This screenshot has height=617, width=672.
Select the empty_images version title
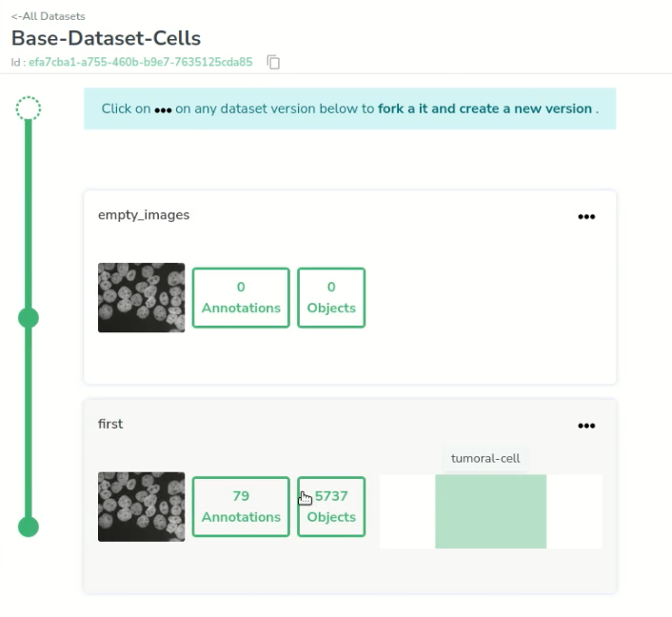coord(144,215)
